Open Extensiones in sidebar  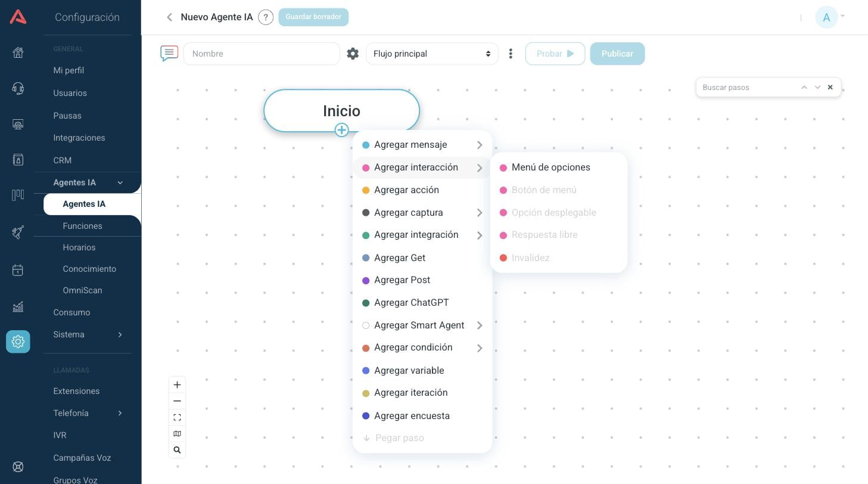(x=76, y=391)
